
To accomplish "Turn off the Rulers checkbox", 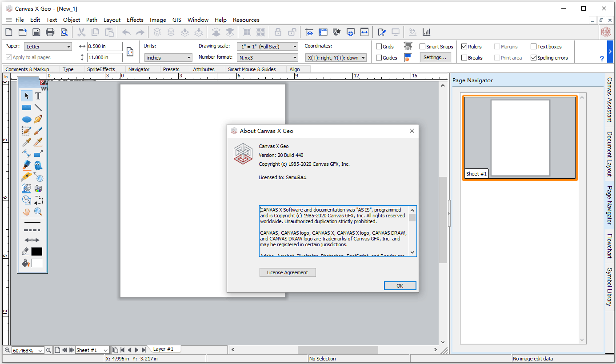I will (x=464, y=47).
